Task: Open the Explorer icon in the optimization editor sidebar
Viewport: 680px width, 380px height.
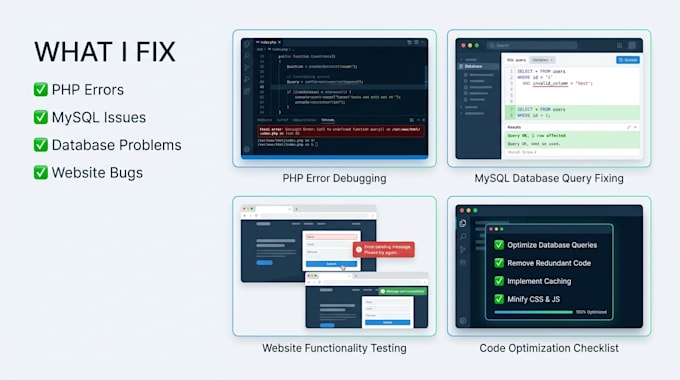Action: coord(463,223)
